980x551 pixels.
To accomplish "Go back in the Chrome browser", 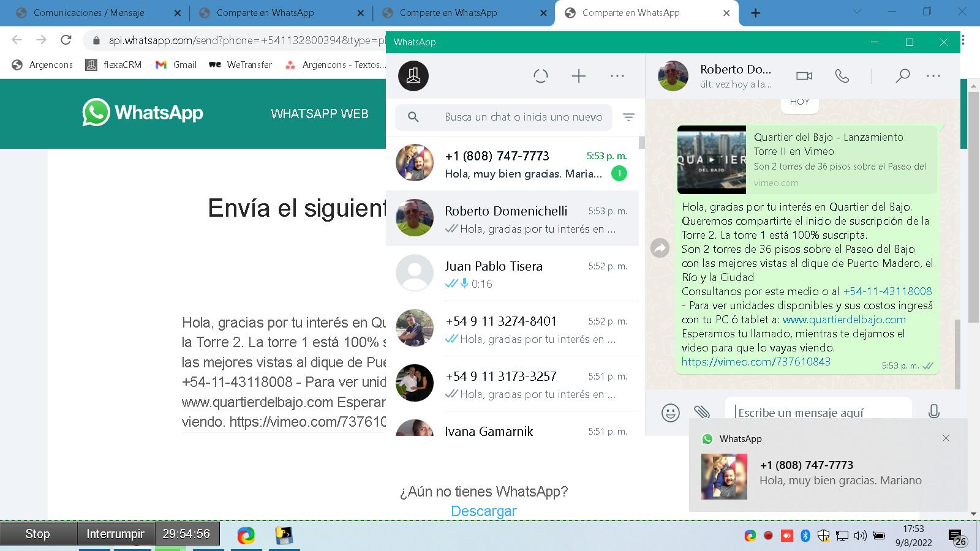I will (x=17, y=40).
